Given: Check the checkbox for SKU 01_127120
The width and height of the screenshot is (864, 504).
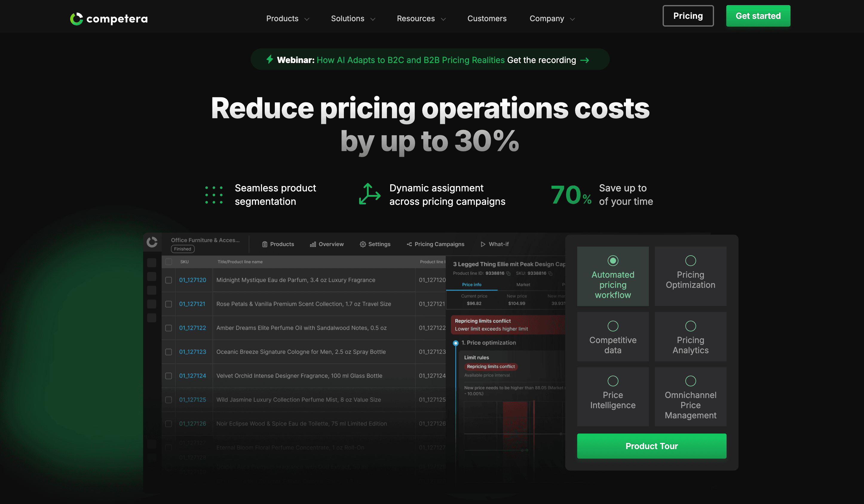Looking at the screenshot, I should pyautogui.click(x=168, y=280).
